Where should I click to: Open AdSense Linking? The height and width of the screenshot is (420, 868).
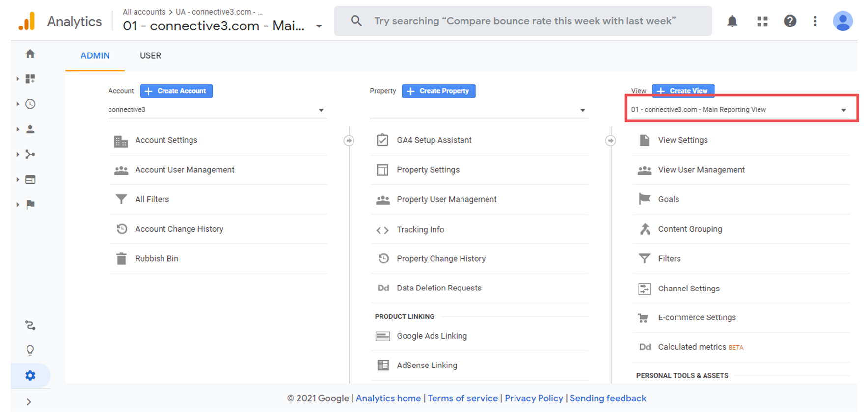480,366
